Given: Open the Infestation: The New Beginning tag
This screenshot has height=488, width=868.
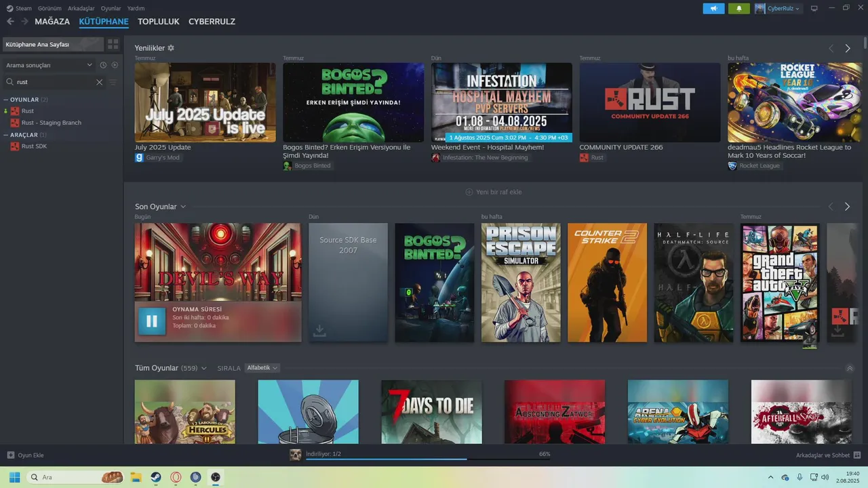Looking at the screenshot, I should (479, 157).
